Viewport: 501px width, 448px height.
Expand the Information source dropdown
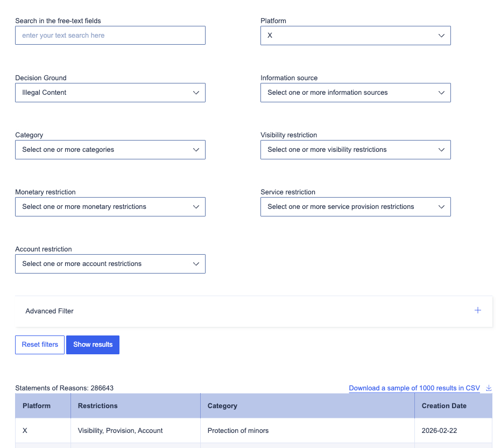[x=355, y=93]
